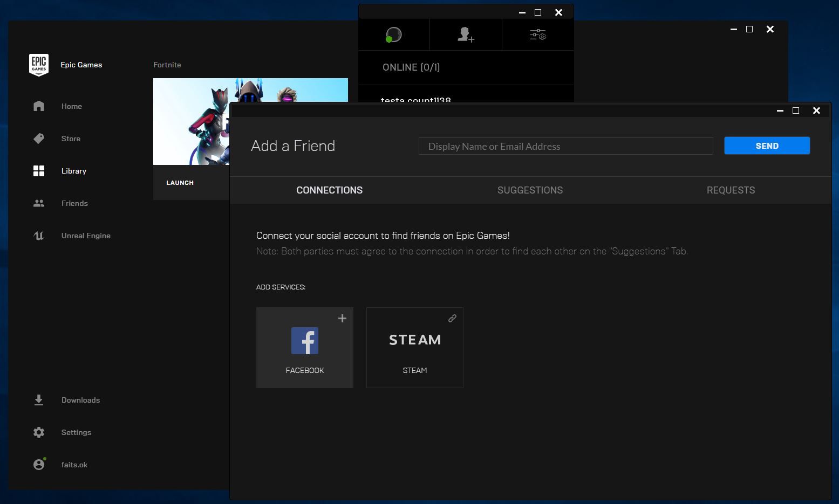Minimize the Add a Friend window
Viewport: 839px width, 504px height.
tap(780, 111)
